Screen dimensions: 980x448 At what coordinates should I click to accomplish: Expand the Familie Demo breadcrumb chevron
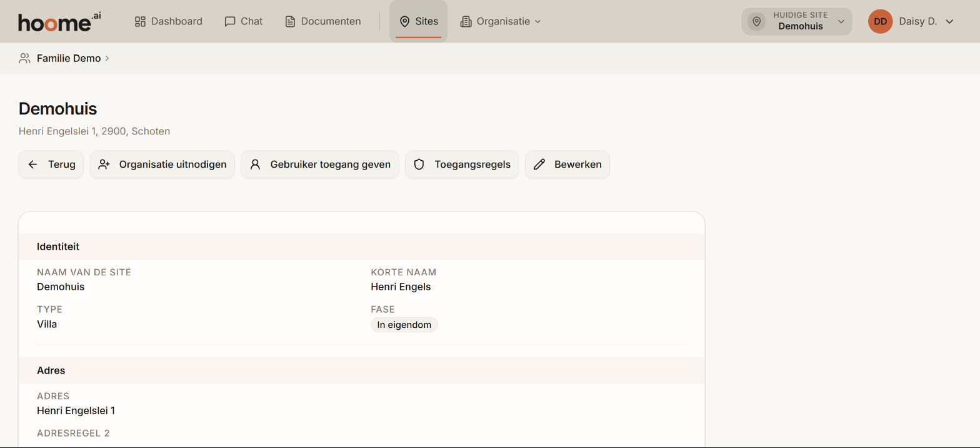pos(107,58)
